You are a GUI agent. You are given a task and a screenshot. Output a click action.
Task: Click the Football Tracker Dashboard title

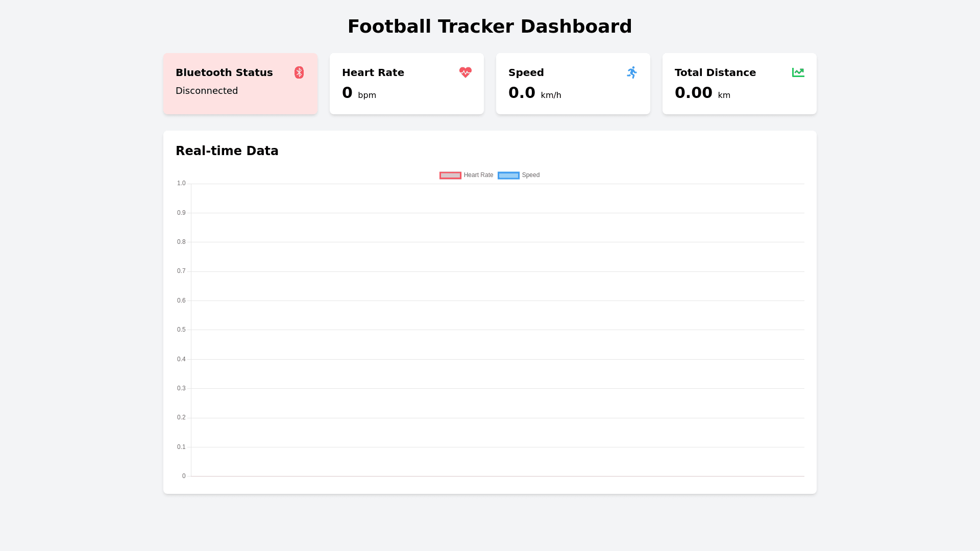tap(489, 27)
